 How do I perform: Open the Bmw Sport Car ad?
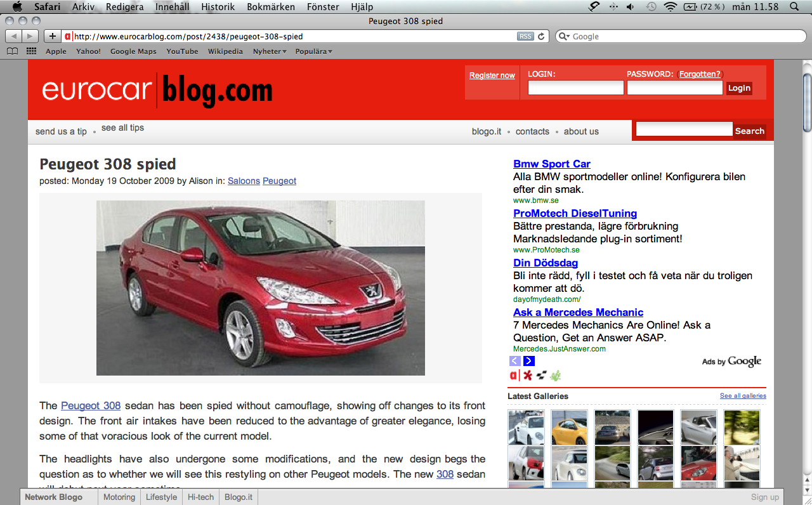pos(552,164)
